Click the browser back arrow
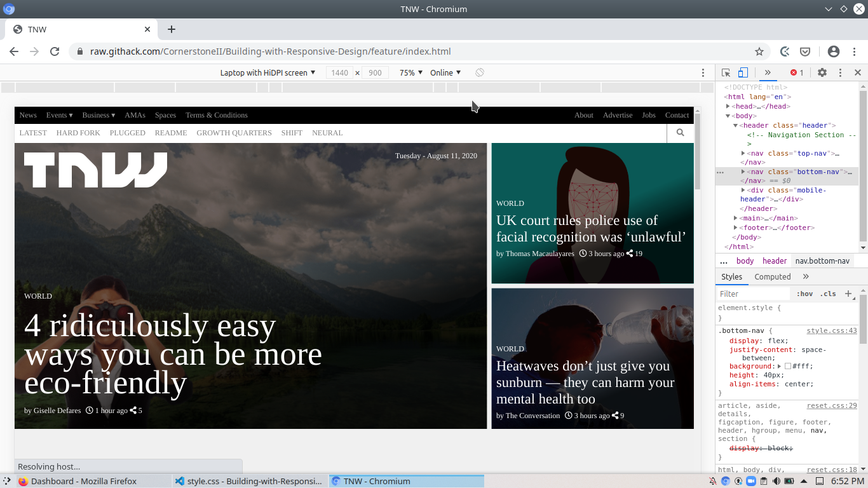This screenshot has width=868, height=488. (14, 51)
